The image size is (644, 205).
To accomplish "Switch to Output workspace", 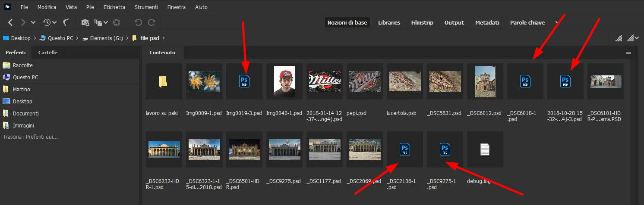I will coord(454,22).
